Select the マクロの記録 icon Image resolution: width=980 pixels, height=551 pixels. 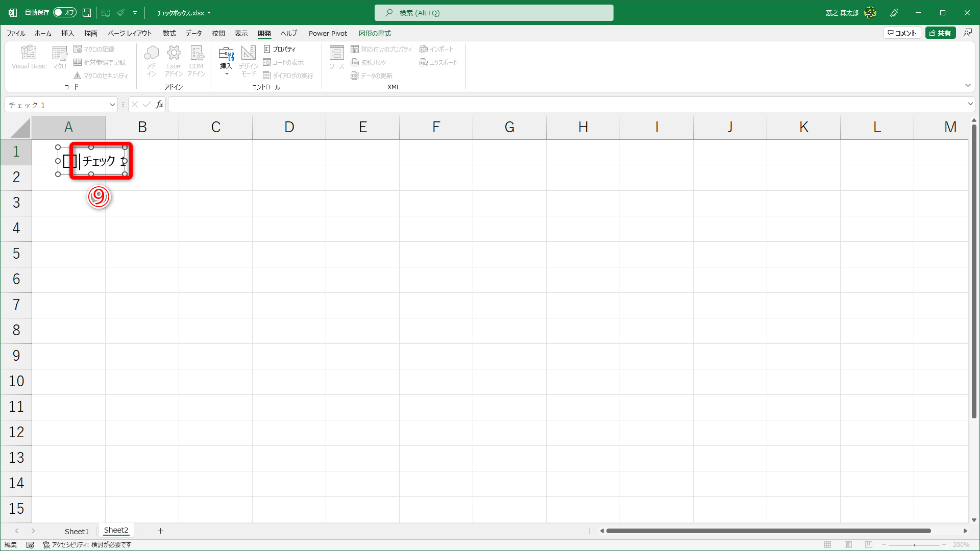[x=97, y=49]
